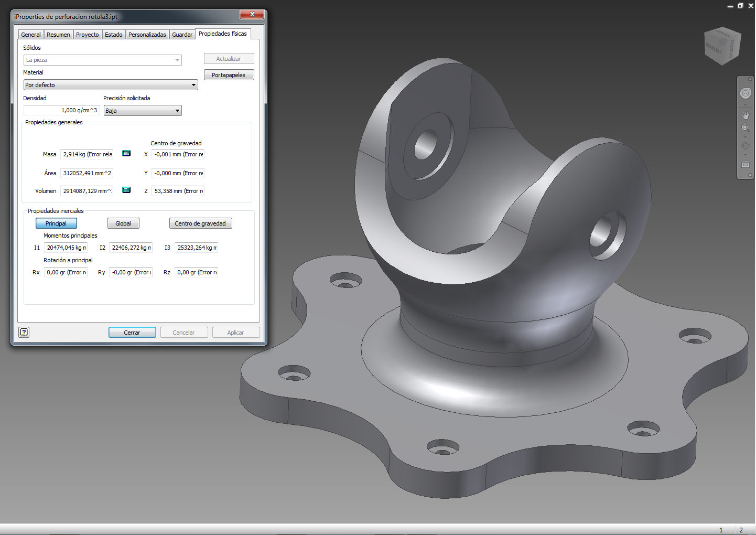Select the Pan hand tool

coord(745,115)
